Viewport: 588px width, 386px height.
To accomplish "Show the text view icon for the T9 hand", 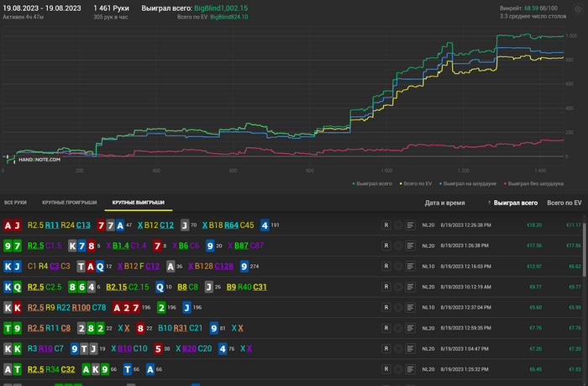I will click(410, 328).
